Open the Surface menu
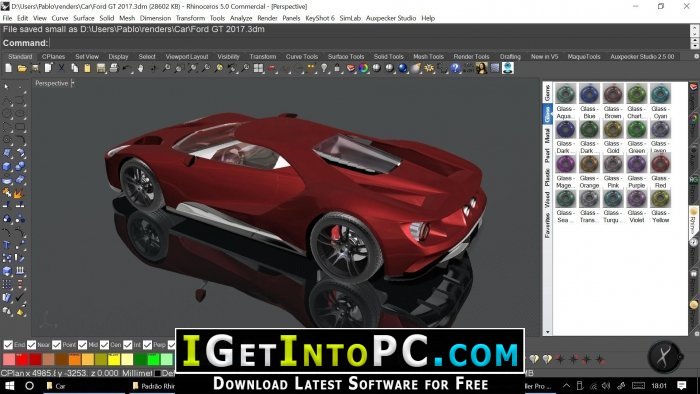The image size is (700, 394). (83, 18)
